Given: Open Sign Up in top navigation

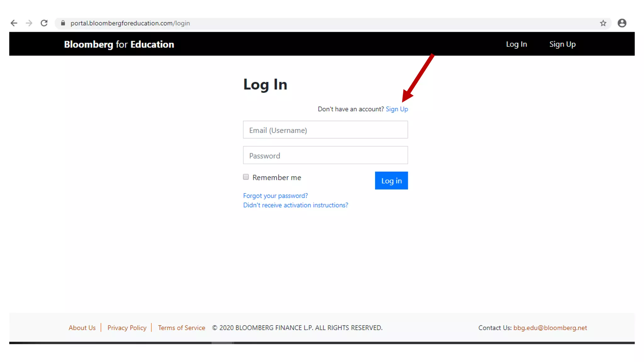Looking at the screenshot, I should pyautogui.click(x=562, y=44).
